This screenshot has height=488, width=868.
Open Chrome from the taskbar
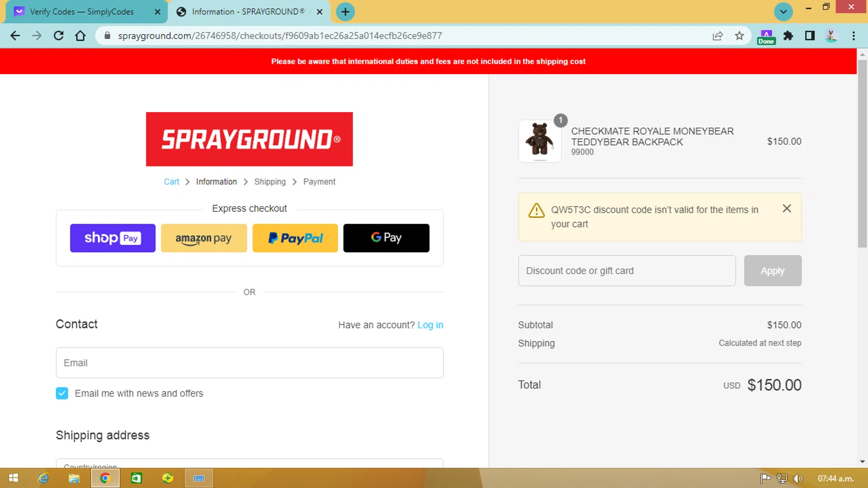click(x=105, y=478)
